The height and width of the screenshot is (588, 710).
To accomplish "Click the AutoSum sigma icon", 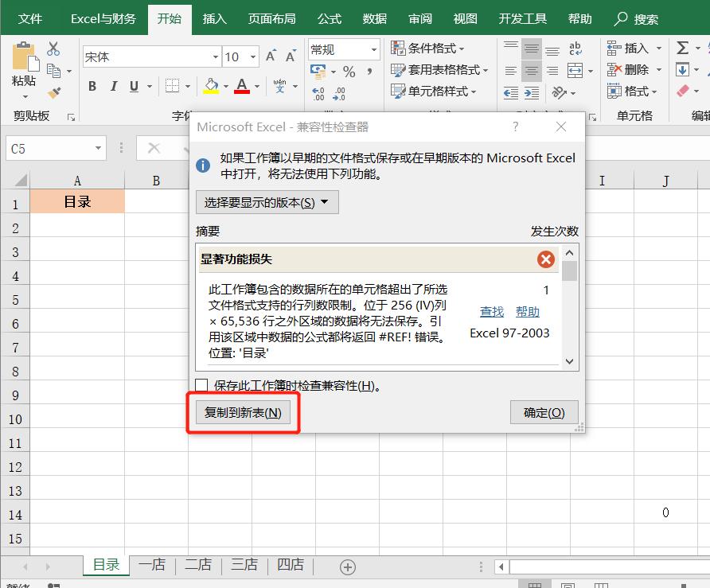I will (x=683, y=48).
